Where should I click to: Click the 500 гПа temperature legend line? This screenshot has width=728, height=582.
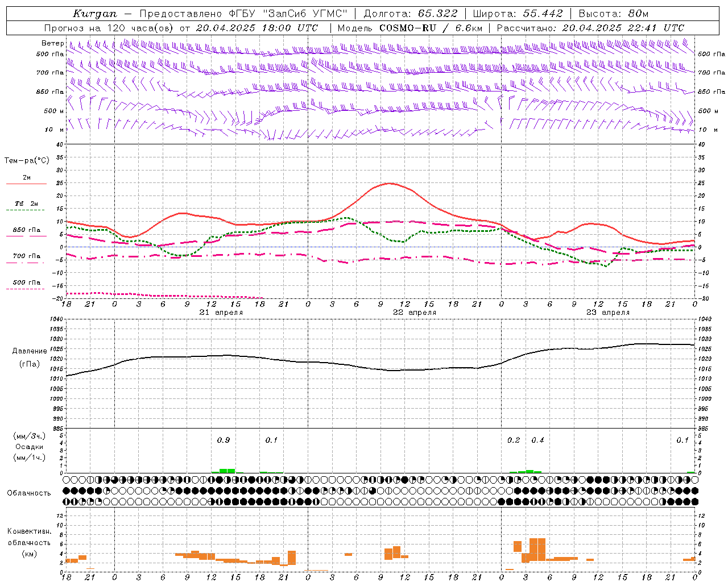pyautogui.click(x=26, y=289)
